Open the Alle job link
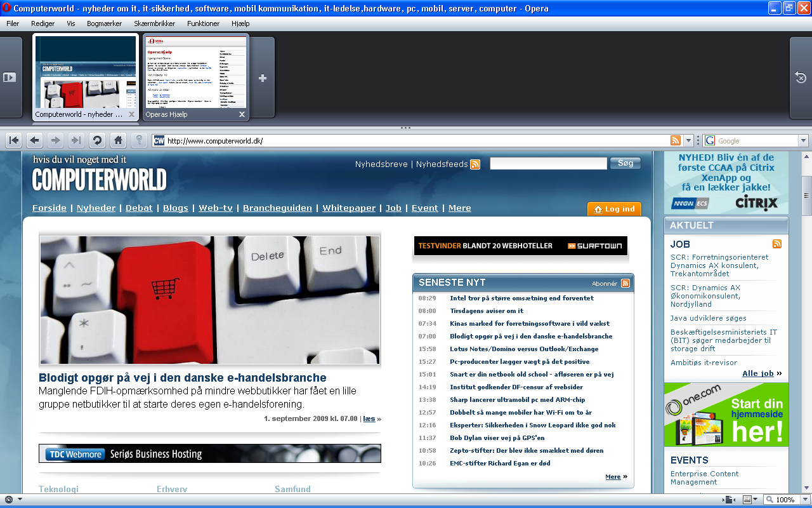The image size is (812, 508). tap(758, 373)
